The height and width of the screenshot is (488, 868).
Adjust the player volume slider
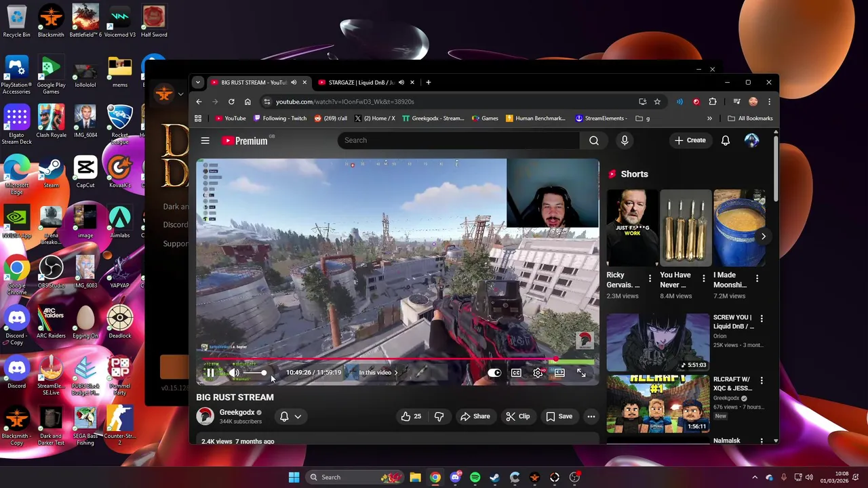tap(255, 373)
